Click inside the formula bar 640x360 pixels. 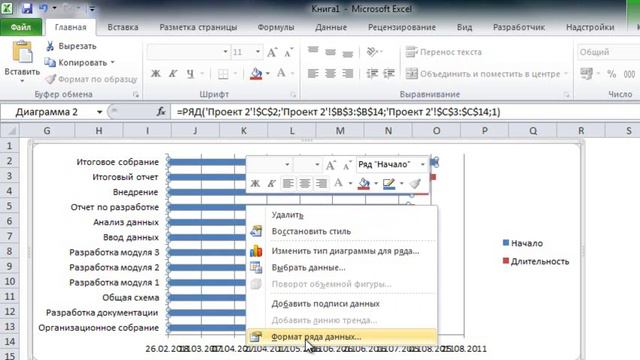406,112
